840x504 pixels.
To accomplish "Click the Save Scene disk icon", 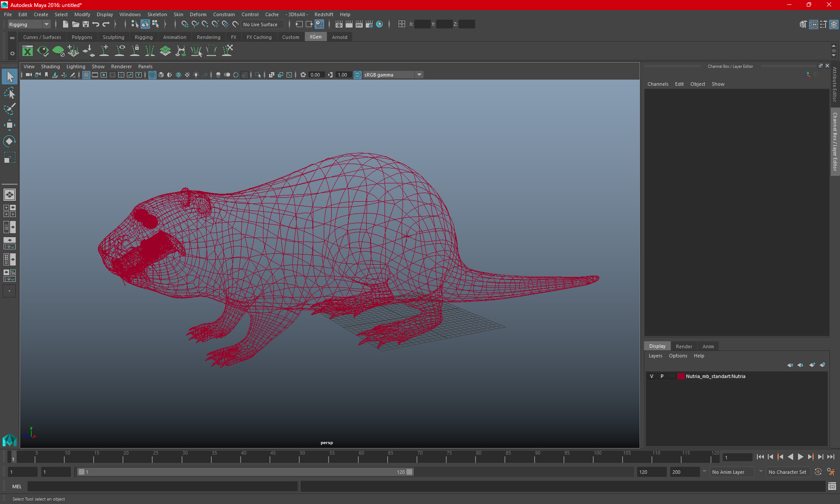I will point(86,24).
